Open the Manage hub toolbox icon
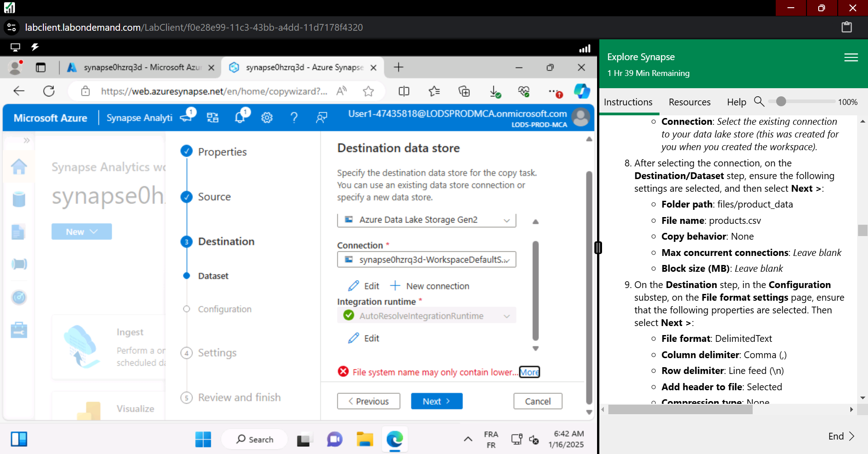 [x=19, y=330]
